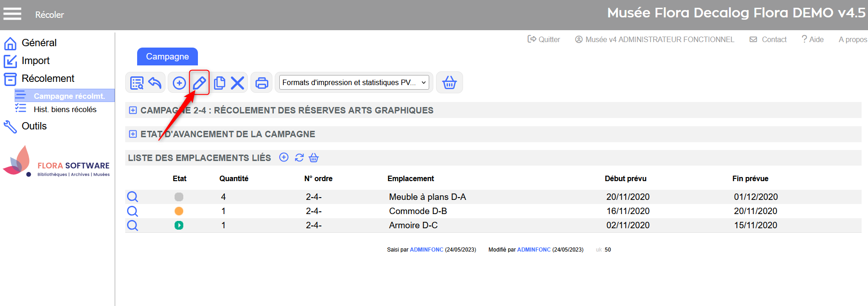Open Hist. biens récolés menu item
Image resolution: width=868 pixels, height=306 pixels.
pyautogui.click(x=65, y=109)
